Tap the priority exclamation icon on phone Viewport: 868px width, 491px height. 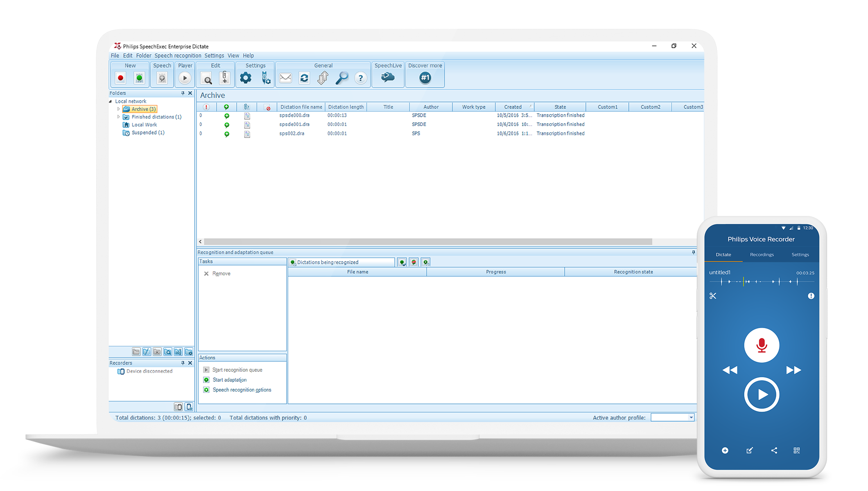click(811, 296)
